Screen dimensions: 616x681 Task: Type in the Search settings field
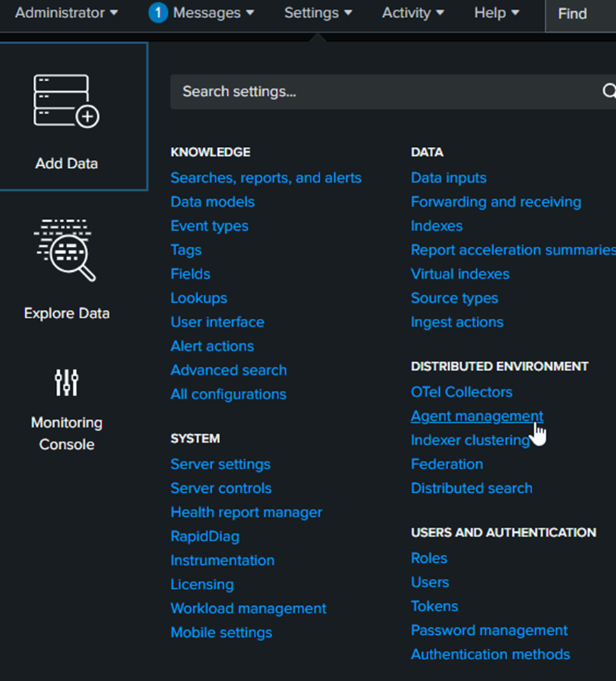point(385,92)
